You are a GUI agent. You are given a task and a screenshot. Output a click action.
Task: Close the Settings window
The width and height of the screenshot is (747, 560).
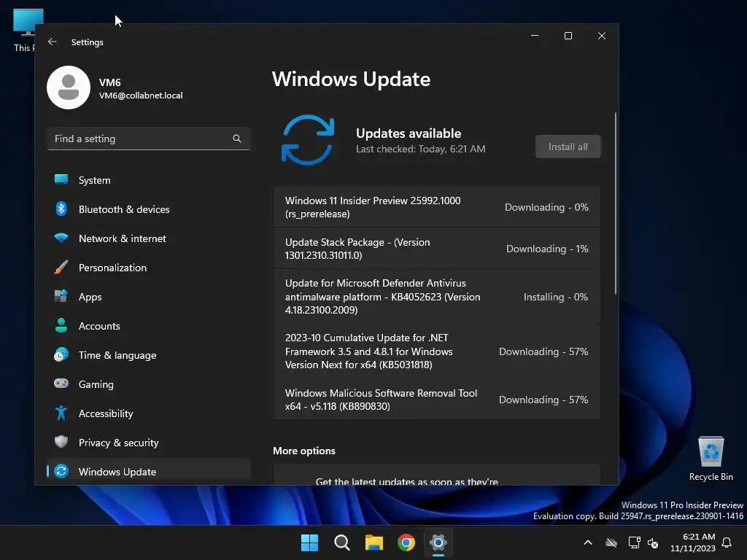tap(602, 36)
